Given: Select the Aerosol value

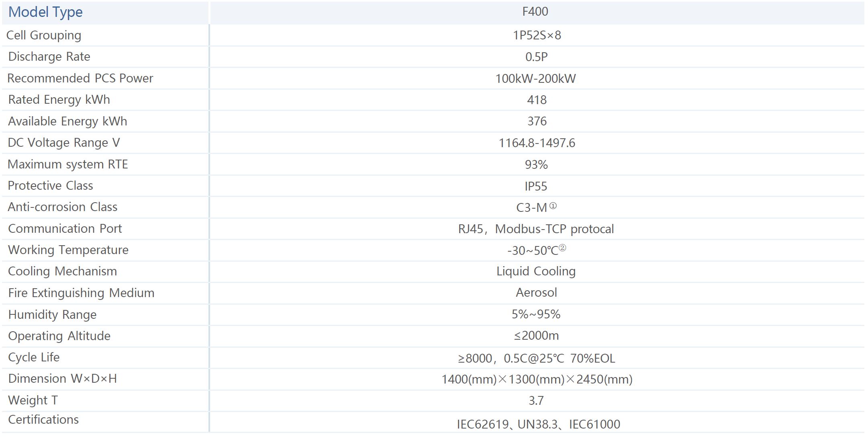Looking at the screenshot, I should tap(536, 293).
